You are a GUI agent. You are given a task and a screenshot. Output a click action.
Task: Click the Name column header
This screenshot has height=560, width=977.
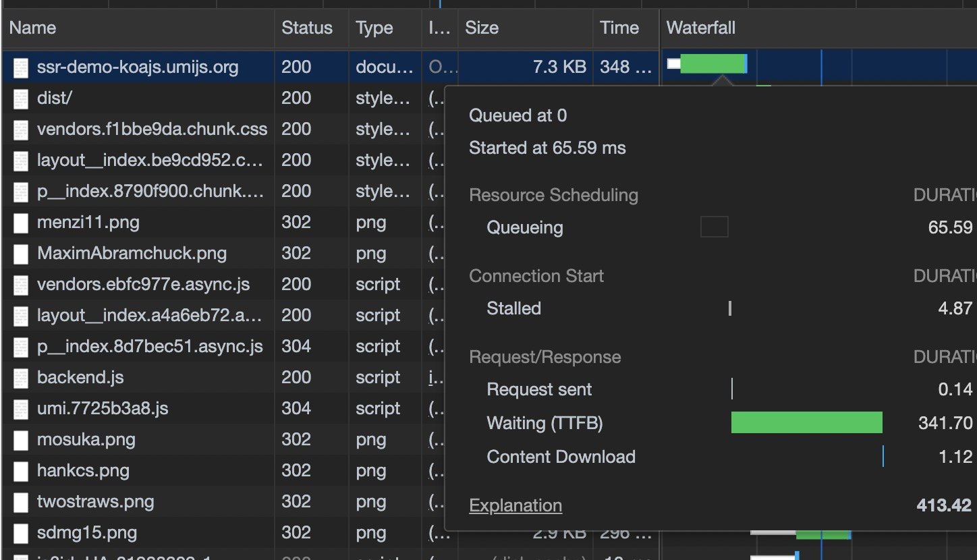tap(31, 28)
